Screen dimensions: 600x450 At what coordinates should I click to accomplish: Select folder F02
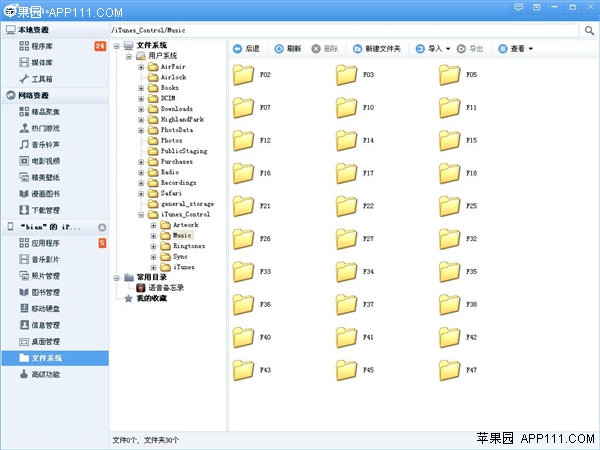[x=252, y=75]
